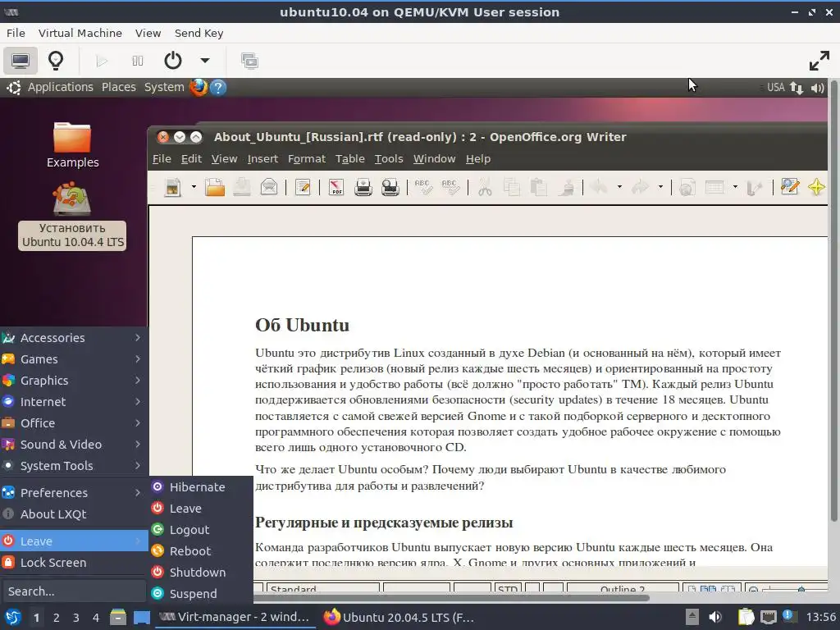
Task: Open the Examples folder on desktop
Action: pyautogui.click(x=72, y=144)
